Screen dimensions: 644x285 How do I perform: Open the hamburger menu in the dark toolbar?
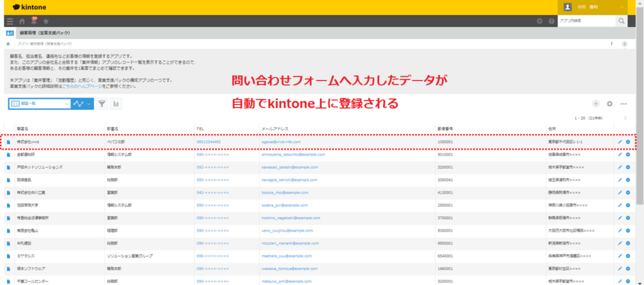[10, 21]
